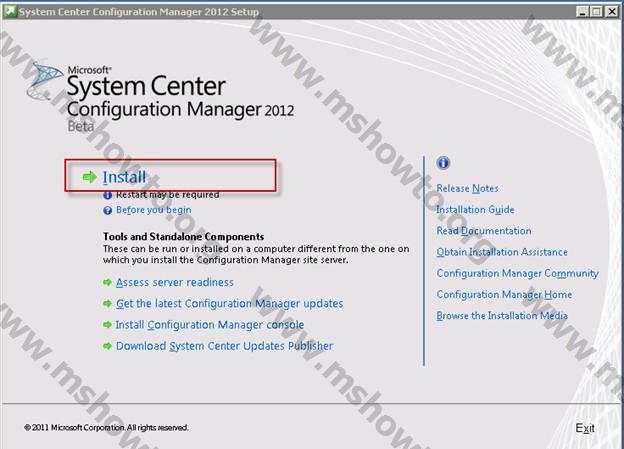Click green arrow beside Get the latest updates

coord(107,303)
